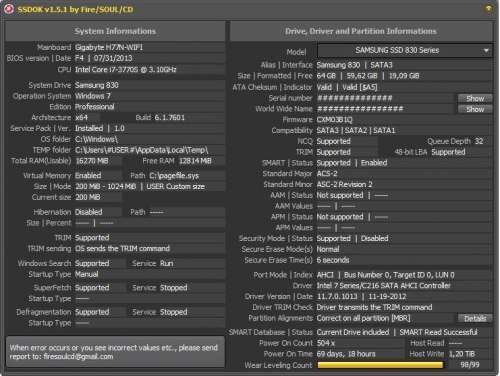Select the Total RAM 16270 MB value
This screenshot has height=376, width=500.
(x=92, y=161)
